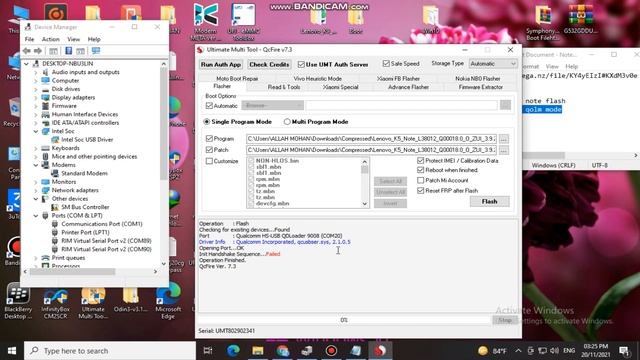Click the partition list vertical scrollbar
The image size is (640, 360).
(x=364, y=182)
